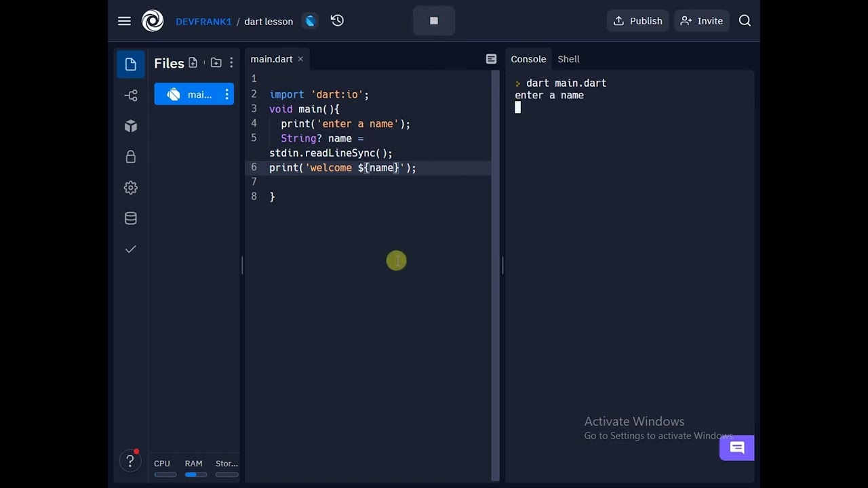Click the Replit logo icon
The image size is (868, 488).
(x=153, y=21)
